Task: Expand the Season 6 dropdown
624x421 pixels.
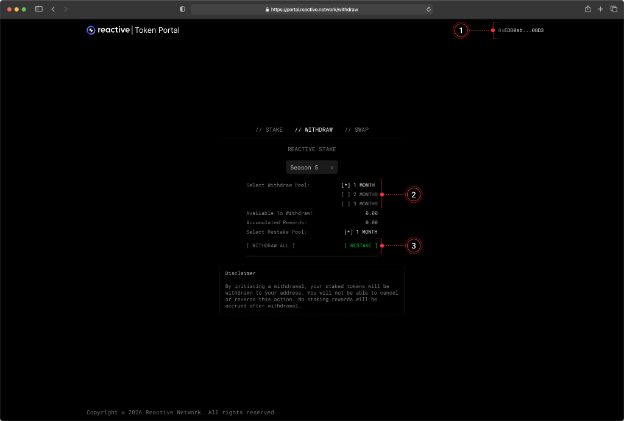Action: click(x=312, y=168)
